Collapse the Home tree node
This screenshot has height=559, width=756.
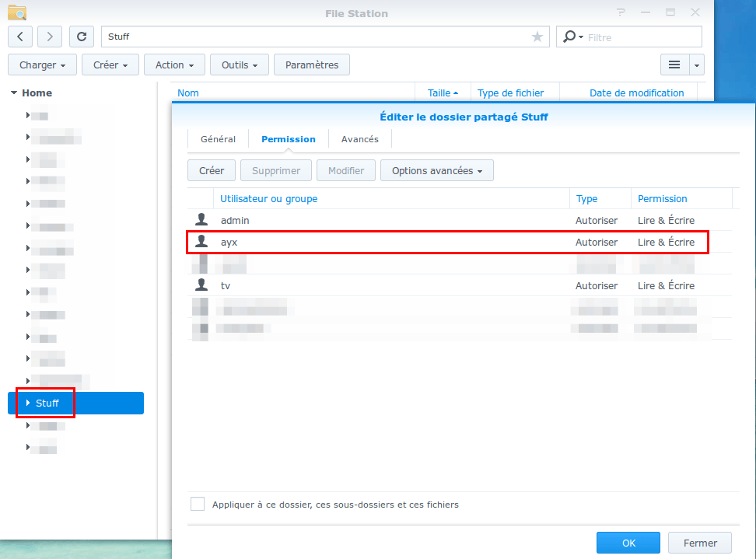[x=14, y=93]
